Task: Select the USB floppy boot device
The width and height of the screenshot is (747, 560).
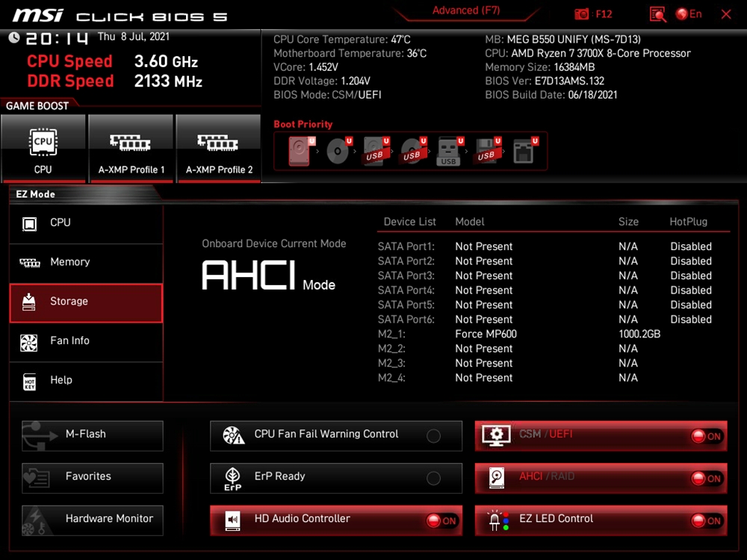Action: pyautogui.click(x=487, y=151)
